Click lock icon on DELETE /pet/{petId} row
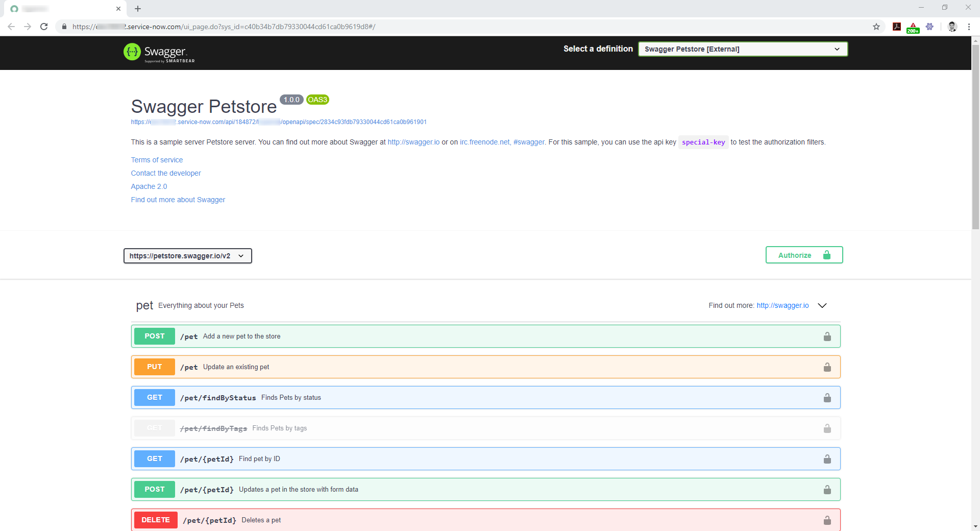The image size is (980, 531). click(x=827, y=520)
